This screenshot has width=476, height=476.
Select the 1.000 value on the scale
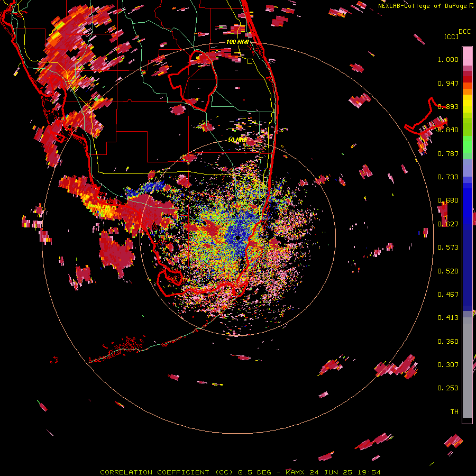[448, 59]
